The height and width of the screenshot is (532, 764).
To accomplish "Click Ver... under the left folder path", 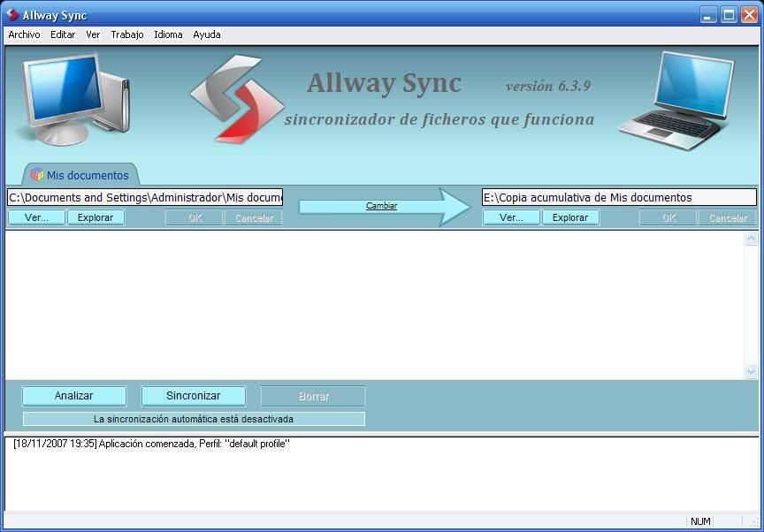I will coord(36,217).
